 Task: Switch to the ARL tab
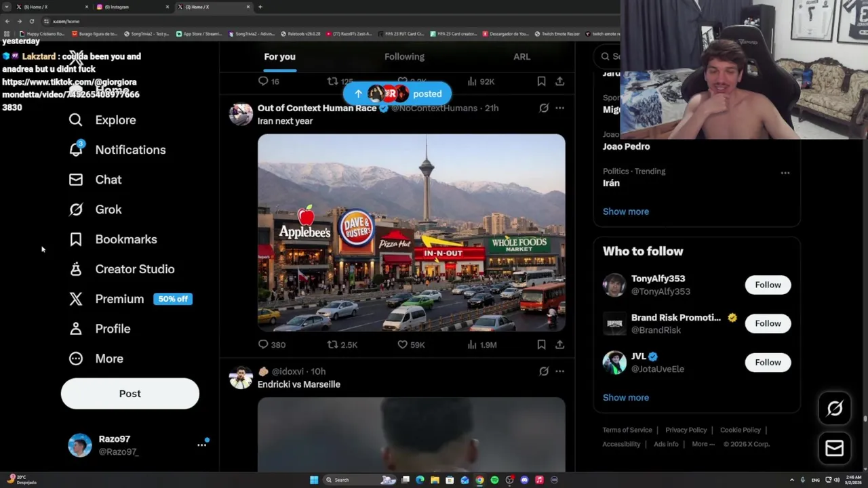(x=521, y=57)
